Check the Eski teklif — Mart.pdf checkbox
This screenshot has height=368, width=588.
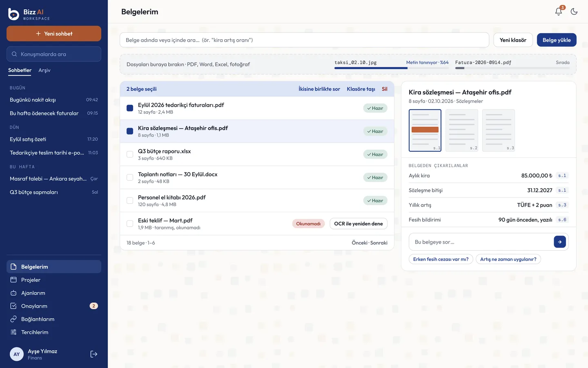point(130,224)
